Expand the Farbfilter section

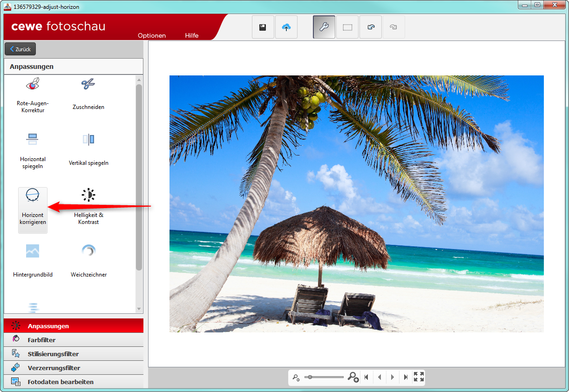click(x=41, y=340)
